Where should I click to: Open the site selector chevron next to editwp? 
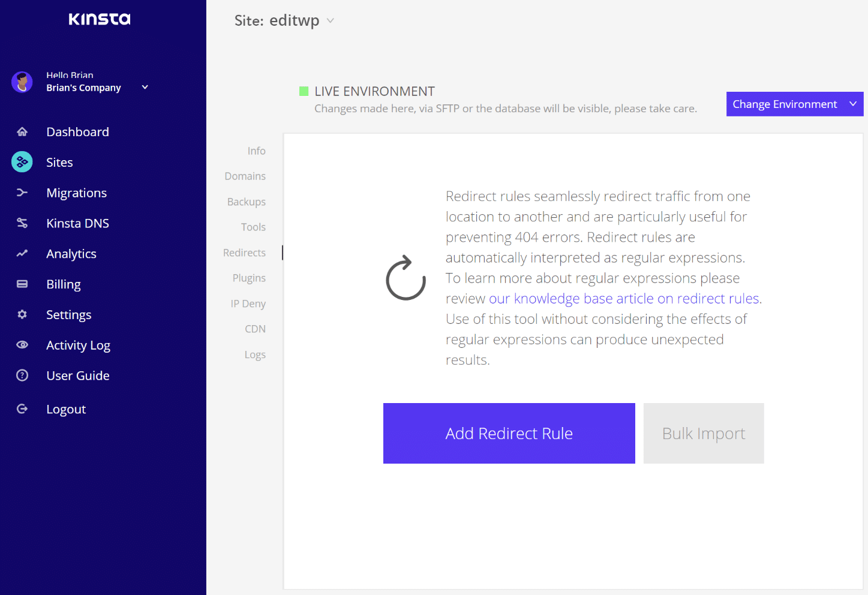330,21
